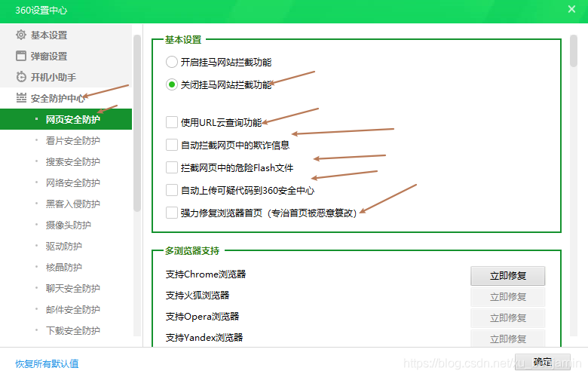The width and height of the screenshot is (588, 377).
Task: Click the sidebar vertical scrollbar thumb
Action: (x=137, y=124)
